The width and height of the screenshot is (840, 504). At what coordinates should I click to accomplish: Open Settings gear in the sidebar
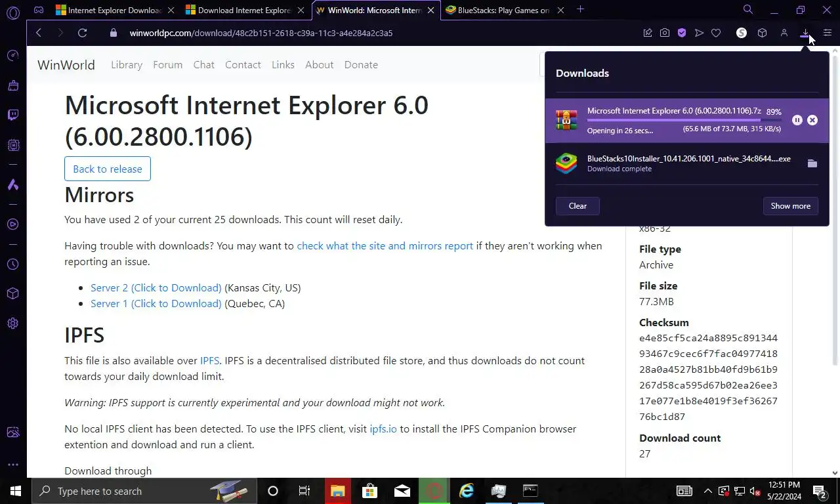pyautogui.click(x=13, y=324)
